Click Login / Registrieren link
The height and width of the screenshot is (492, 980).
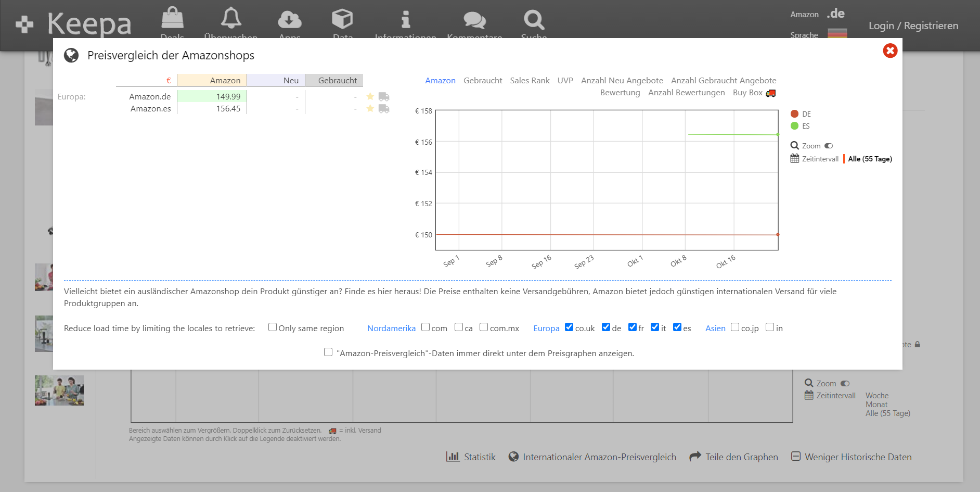coord(913,26)
